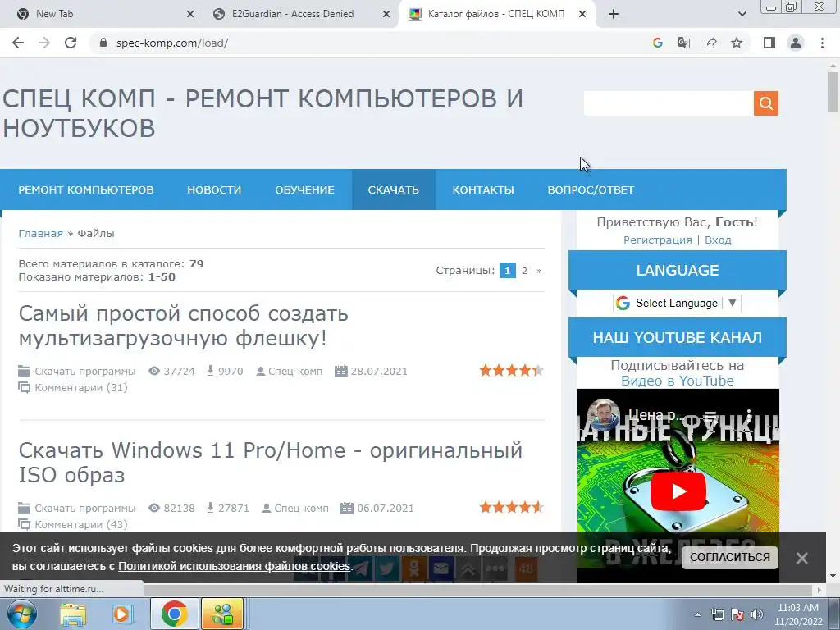Click Комментарии (31) link

point(81,387)
